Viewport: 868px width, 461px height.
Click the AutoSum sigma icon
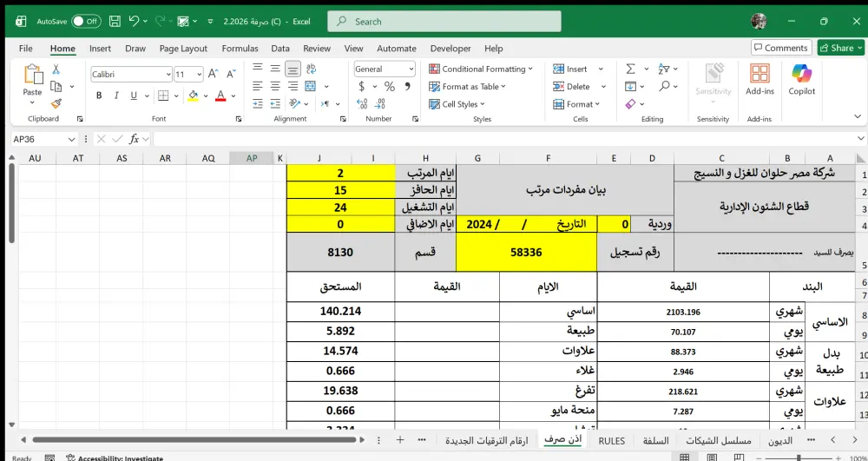coord(630,69)
